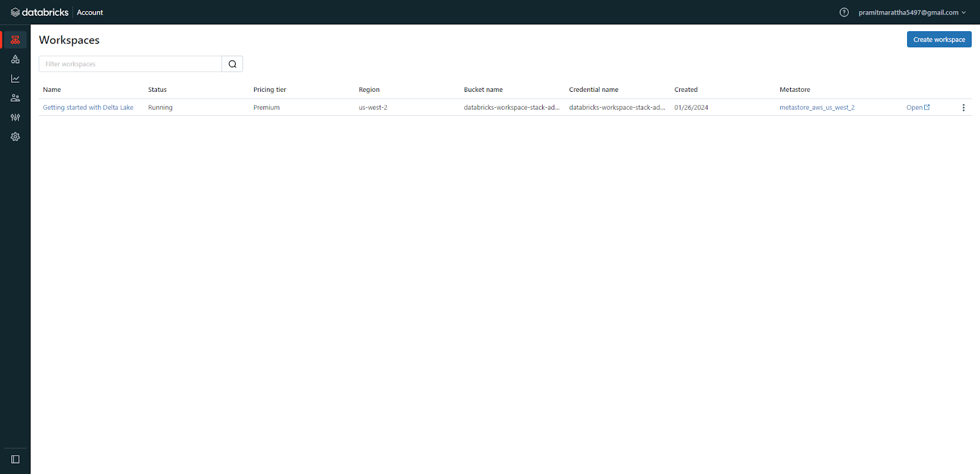Open the User management sidebar icon
The width and height of the screenshot is (980, 474).
pyautogui.click(x=15, y=98)
